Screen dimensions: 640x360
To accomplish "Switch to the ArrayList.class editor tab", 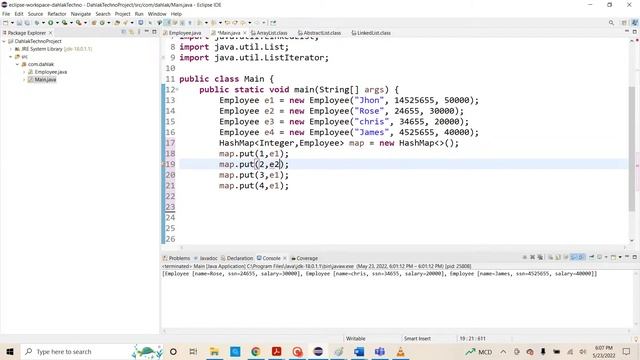I will (x=269, y=33).
